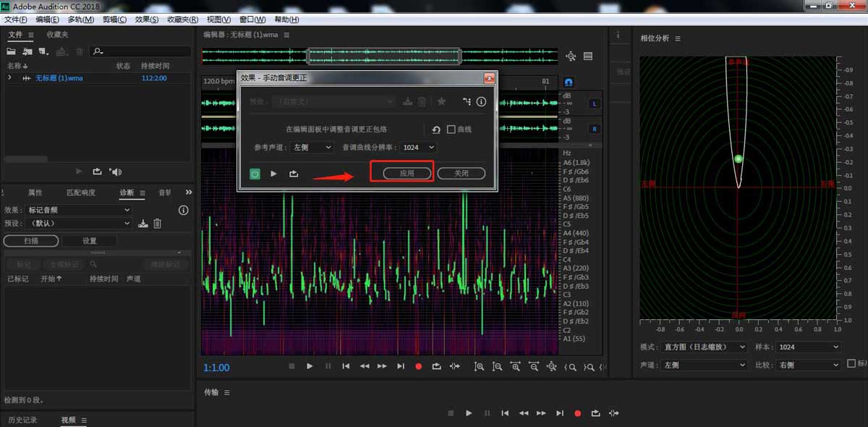
Task: Click the 应用 button
Action: click(407, 174)
